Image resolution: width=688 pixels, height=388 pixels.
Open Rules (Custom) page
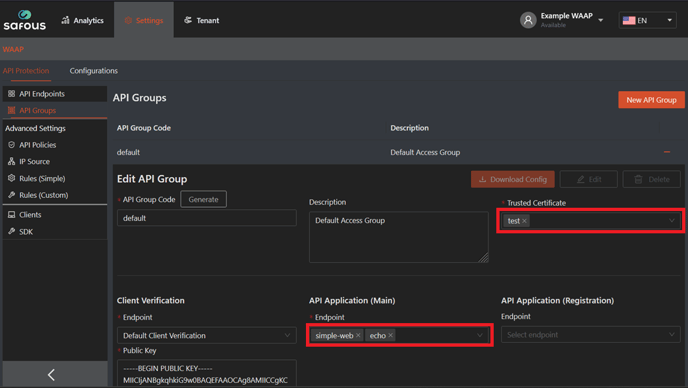(x=43, y=195)
